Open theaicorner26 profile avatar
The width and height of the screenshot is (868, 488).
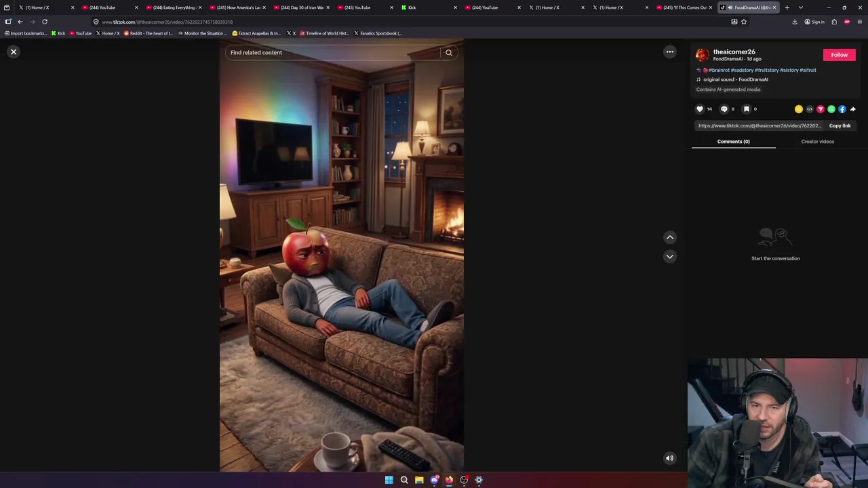(x=703, y=55)
